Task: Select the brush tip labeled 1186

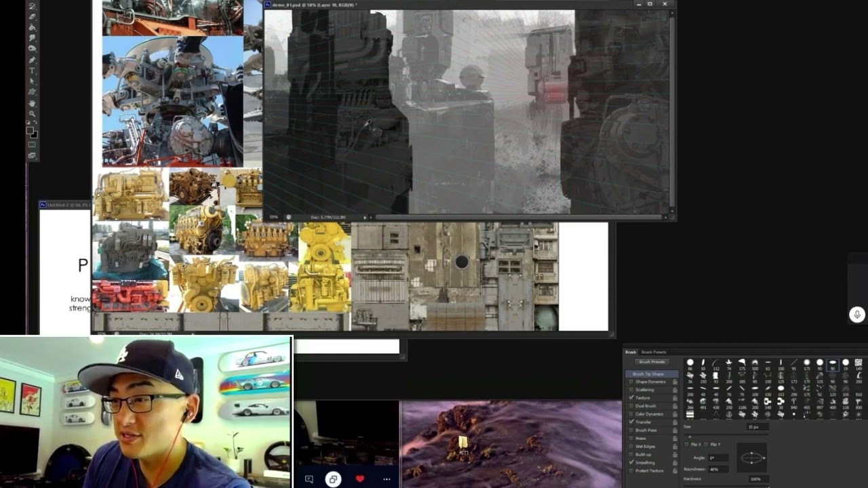Action: [742, 402]
